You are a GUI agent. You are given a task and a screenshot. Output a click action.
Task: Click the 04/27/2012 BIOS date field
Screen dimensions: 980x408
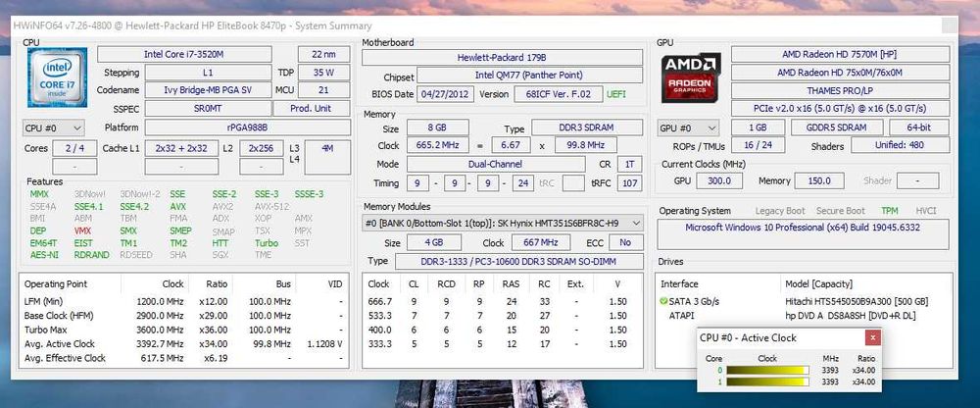click(444, 94)
